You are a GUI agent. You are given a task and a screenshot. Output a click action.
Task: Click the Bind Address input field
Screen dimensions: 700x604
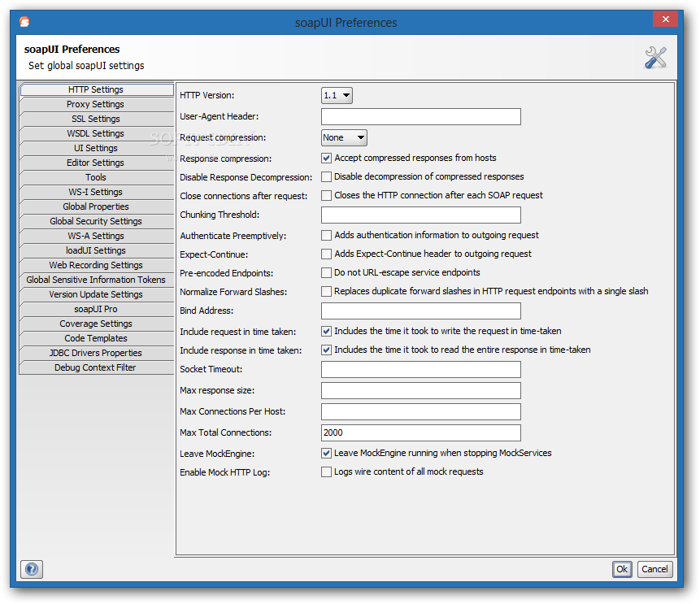pos(420,311)
